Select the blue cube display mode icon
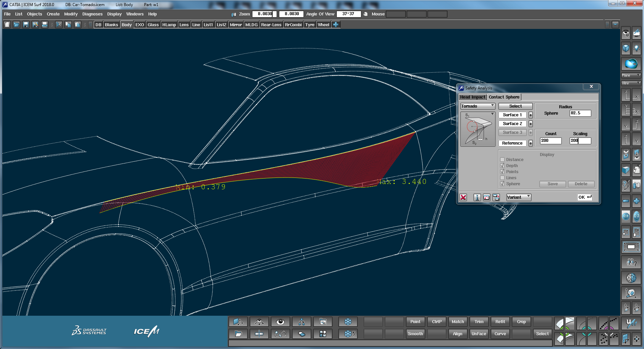 (626, 48)
